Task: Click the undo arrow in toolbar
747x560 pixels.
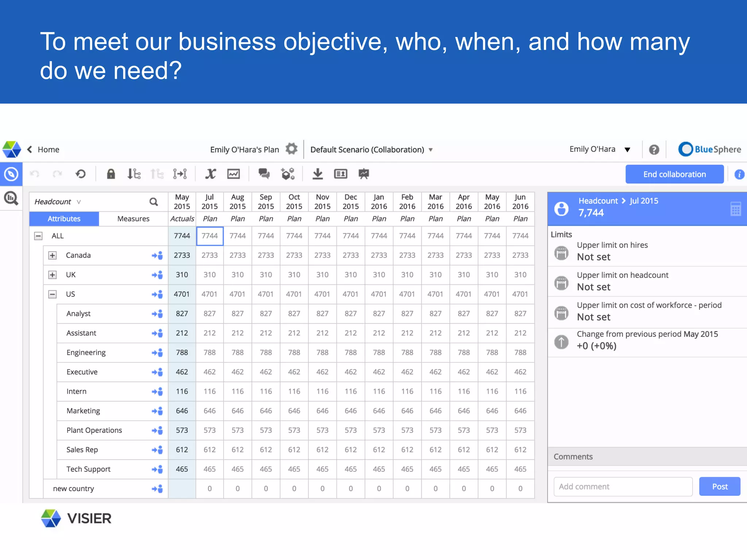Action: point(35,174)
